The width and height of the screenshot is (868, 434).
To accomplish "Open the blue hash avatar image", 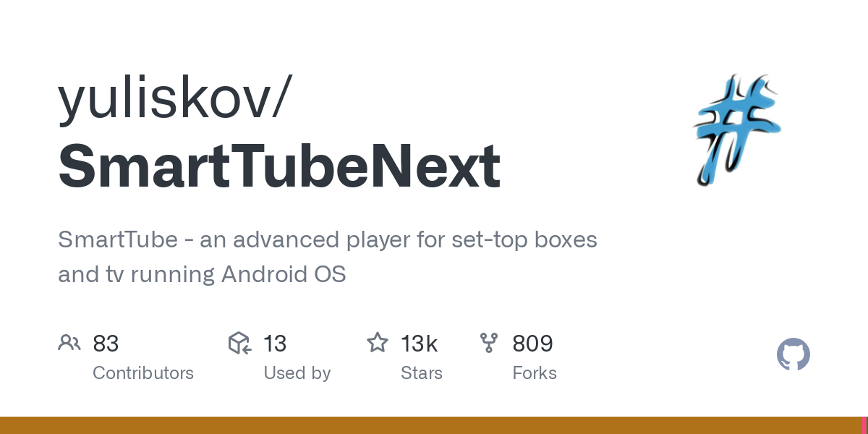I will (x=737, y=130).
